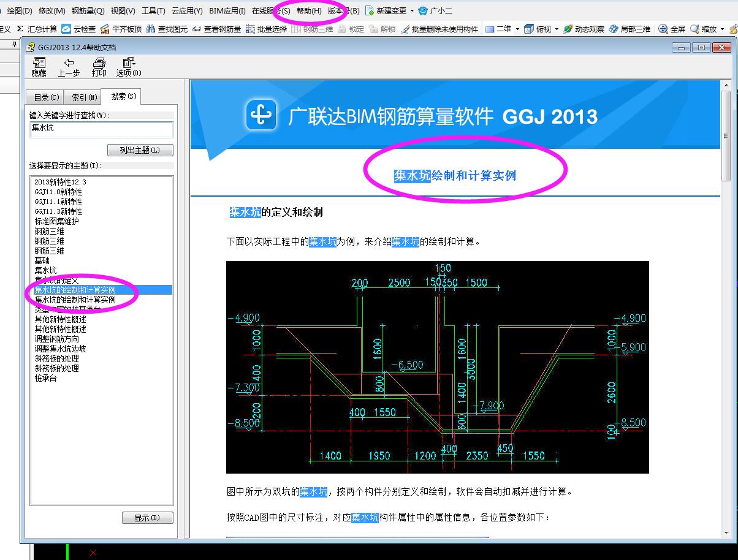Open the 帮助(H) menu

tap(309, 10)
